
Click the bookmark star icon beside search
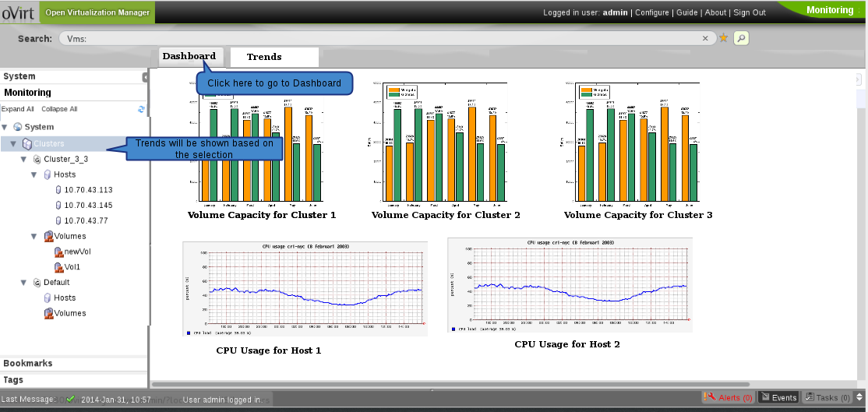723,37
